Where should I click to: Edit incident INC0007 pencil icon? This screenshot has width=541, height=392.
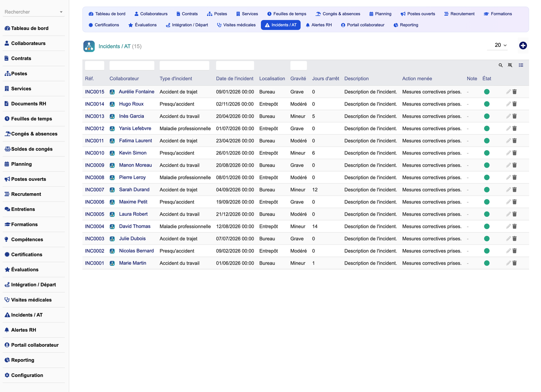click(508, 190)
